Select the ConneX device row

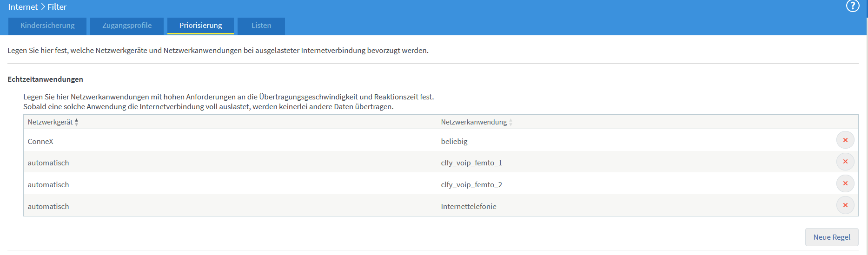tap(441, 140)
